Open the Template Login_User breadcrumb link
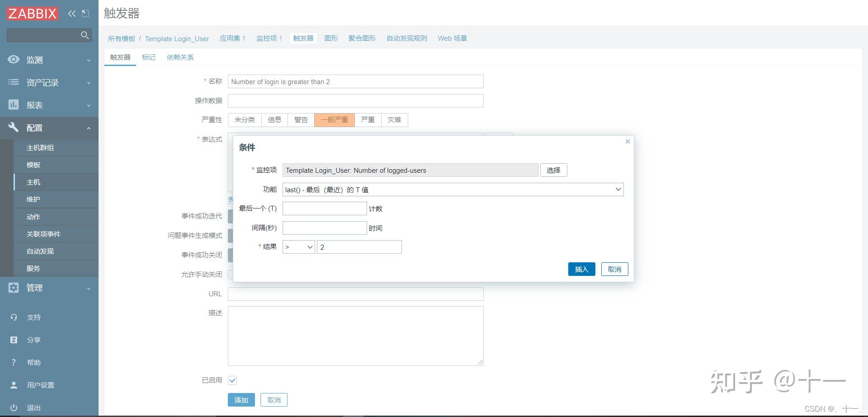The width and height of the screenshot is (868, 417). [177, 38]
